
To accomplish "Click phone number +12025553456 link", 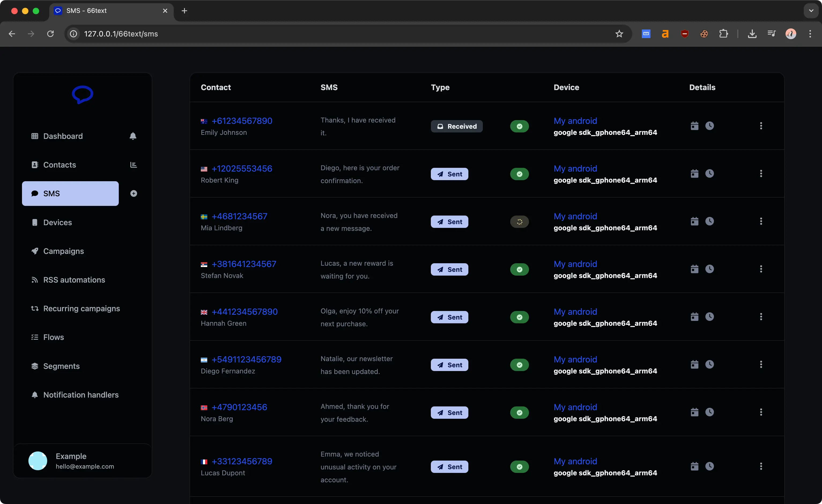I will 242,168.
